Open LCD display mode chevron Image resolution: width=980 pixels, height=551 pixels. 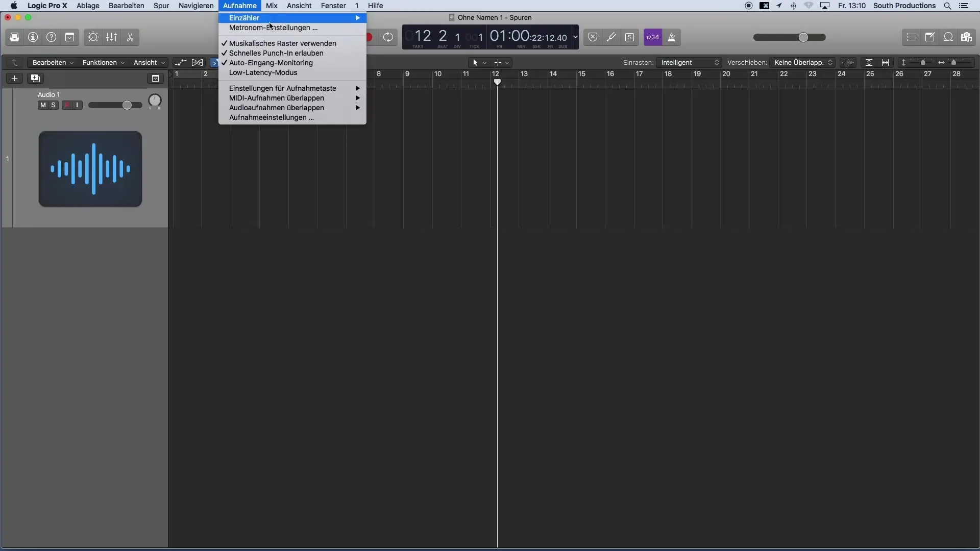pyautogui.click(x=575, y=37)
